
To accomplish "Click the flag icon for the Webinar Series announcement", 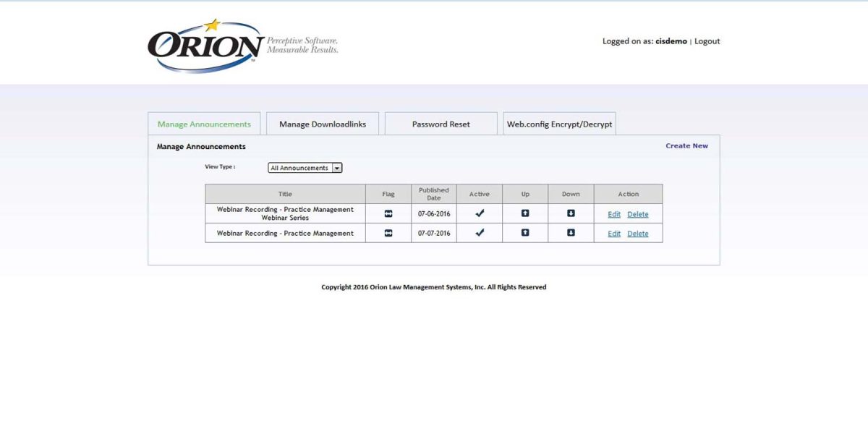I will [x=388, y=213].
